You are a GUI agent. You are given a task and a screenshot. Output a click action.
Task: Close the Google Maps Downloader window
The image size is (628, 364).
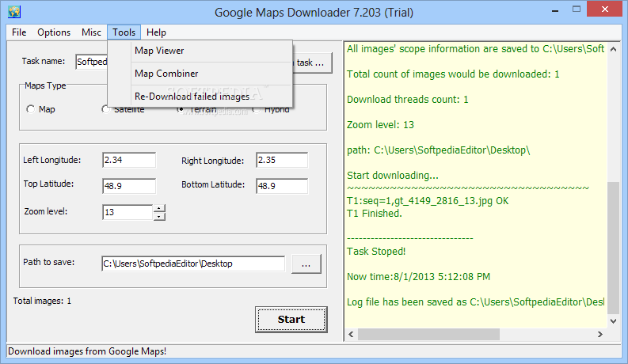[605, 9]
